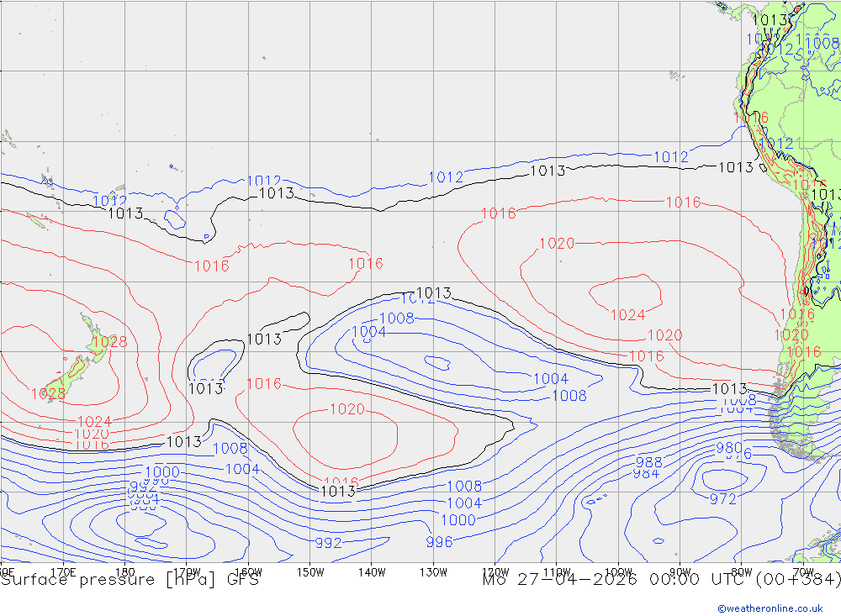Click the 972 isobar label near the deep low

click(723, 499)
